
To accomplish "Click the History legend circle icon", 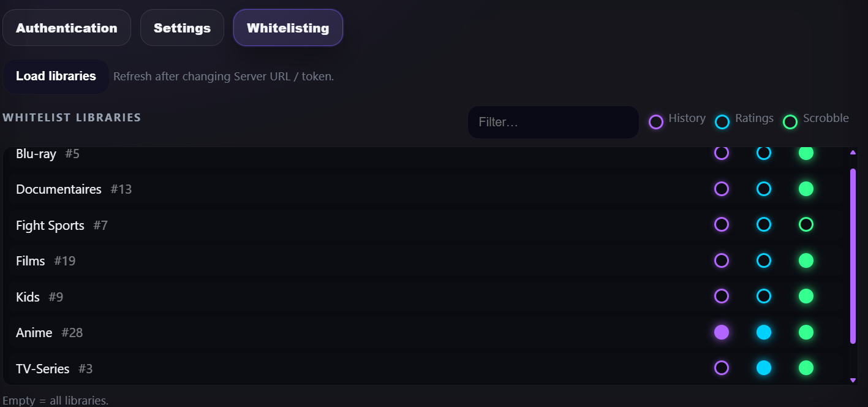I will 656,122.
